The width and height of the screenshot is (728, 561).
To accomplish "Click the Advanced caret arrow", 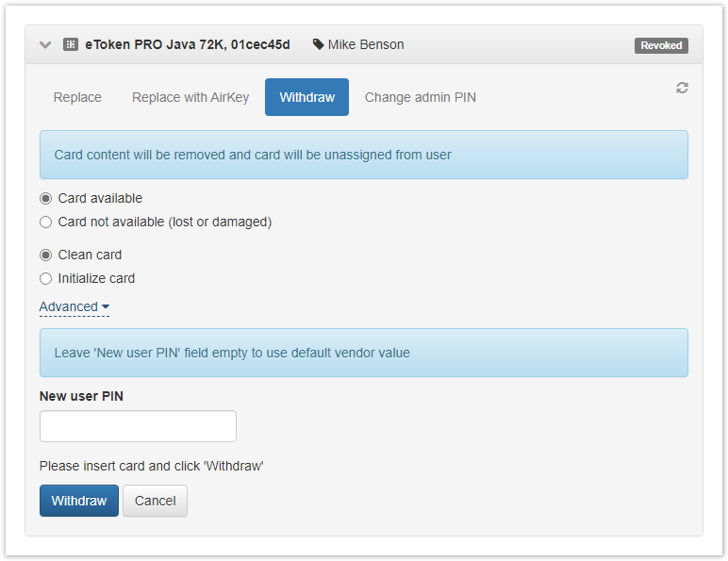I will pos(106,307).
